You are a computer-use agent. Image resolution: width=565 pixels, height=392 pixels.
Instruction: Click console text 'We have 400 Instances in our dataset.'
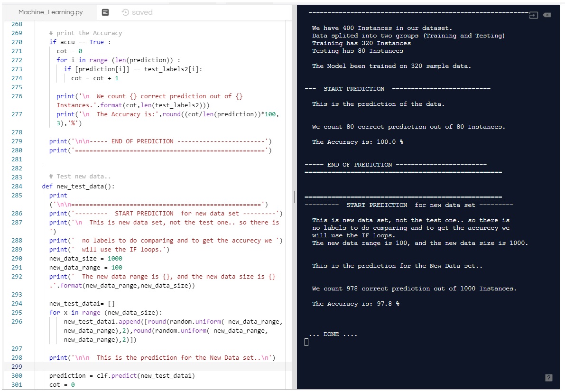[382, 28]
